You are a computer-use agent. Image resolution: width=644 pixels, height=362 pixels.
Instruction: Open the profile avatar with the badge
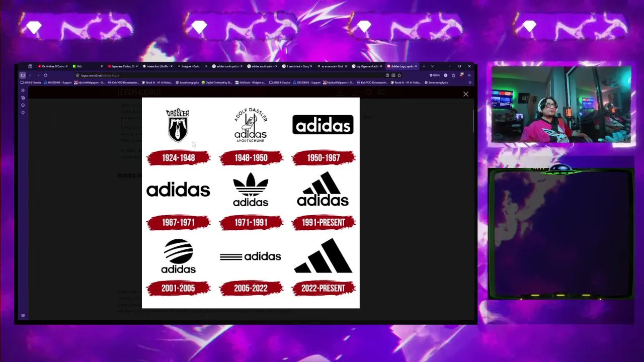(x=461, y=75)
